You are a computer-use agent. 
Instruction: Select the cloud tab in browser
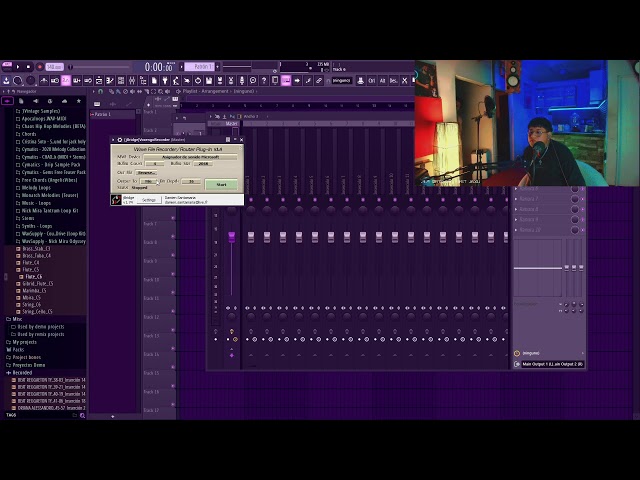(64, 101)
